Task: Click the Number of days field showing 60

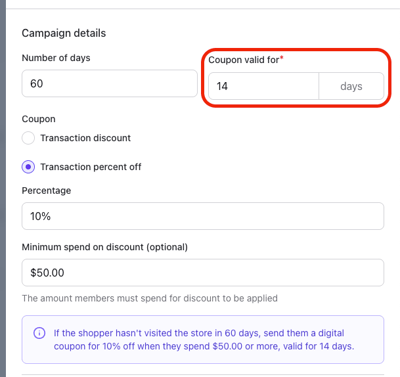Action: pyautogui.click(x=110, y=83)
